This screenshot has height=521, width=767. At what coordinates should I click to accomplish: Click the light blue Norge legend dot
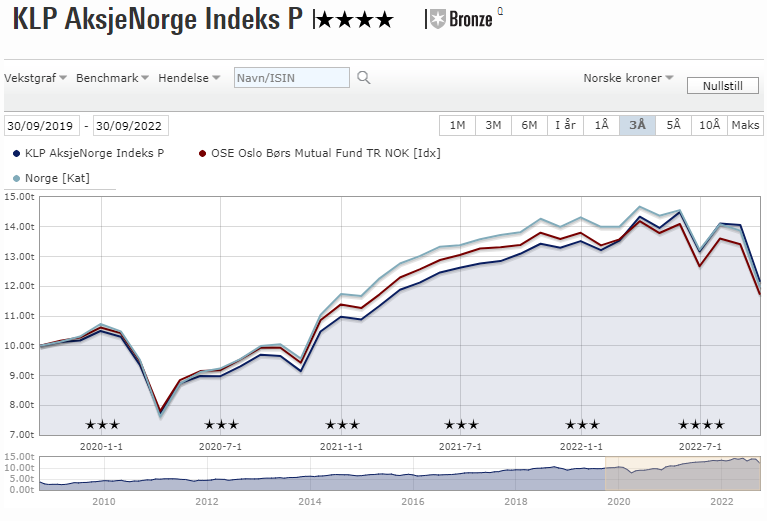[16, 179]
